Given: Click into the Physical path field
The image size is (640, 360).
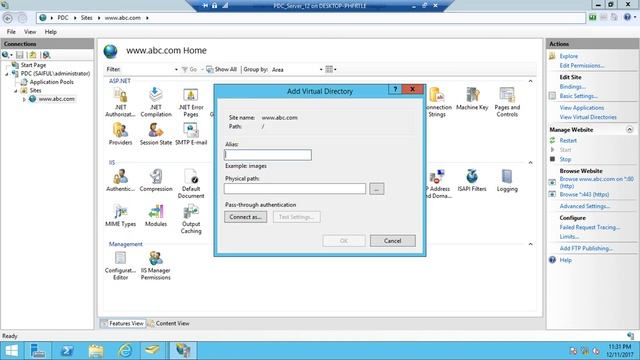Looking at the screenshot, I should [x=295, y=189].
